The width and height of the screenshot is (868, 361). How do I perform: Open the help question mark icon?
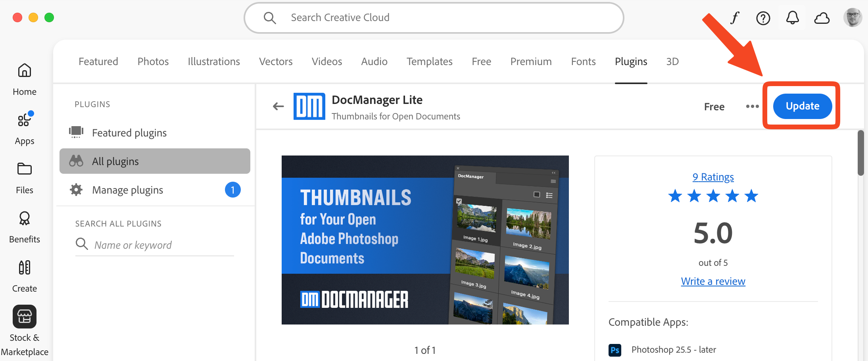(x=763, y=18)
